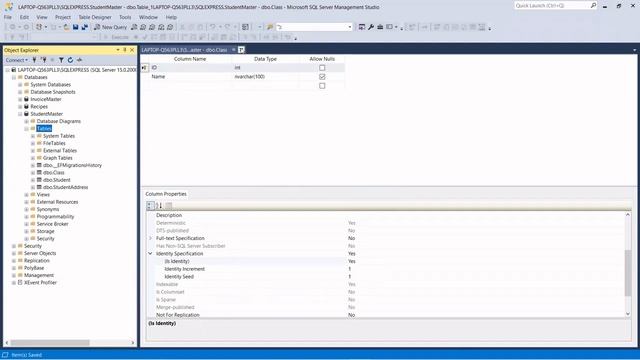The width and height of the screenshot is (640, 360).
Task: Select dbo.Student table in tree
Action: tap(57, 180)
